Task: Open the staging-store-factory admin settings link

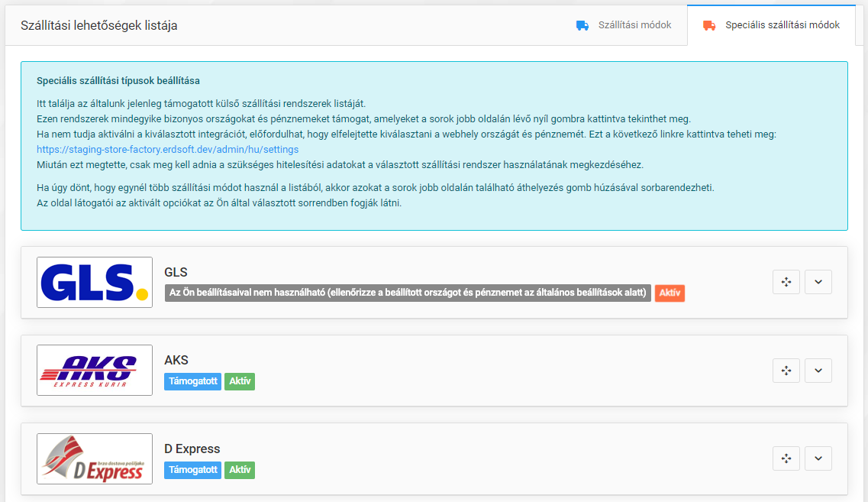Action: point(168,150)
